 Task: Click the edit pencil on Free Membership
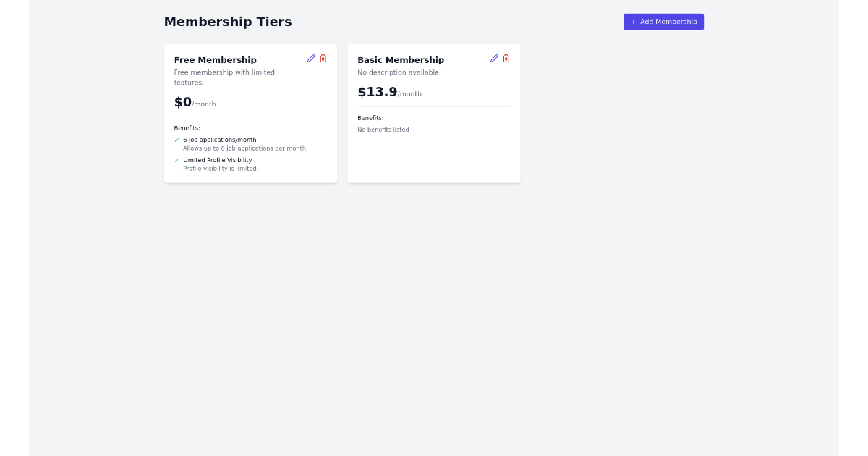coord(311,59)
